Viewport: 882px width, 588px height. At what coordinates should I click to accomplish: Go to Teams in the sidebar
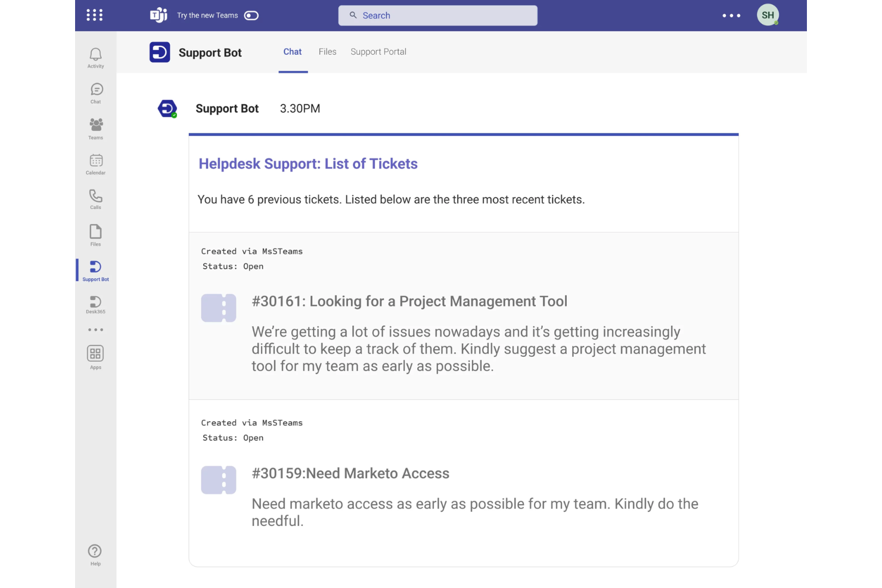click(96, 127)
